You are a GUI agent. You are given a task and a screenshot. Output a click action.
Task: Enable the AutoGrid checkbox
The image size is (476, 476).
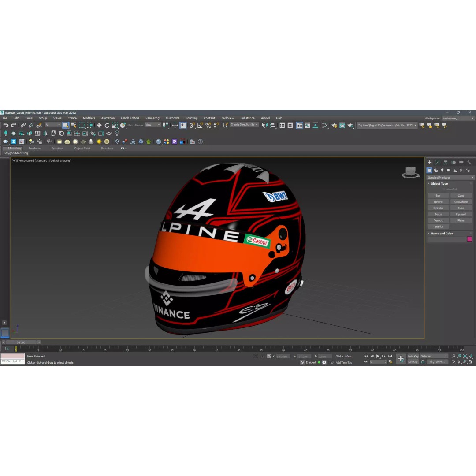pyautogui.click(x=444, y=190)
